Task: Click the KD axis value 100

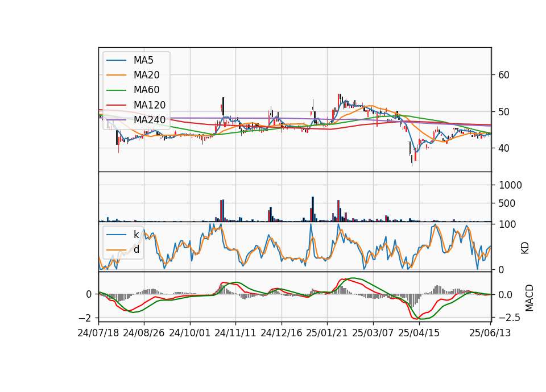Action: [x=507, y=225]
